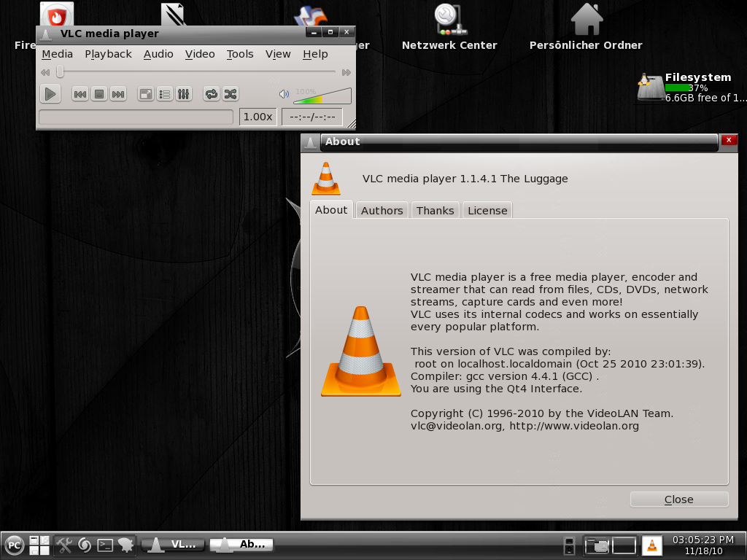This screenshot has width=747, height=560.
Task: Stop playback with the stop icon
Action: 99,93
